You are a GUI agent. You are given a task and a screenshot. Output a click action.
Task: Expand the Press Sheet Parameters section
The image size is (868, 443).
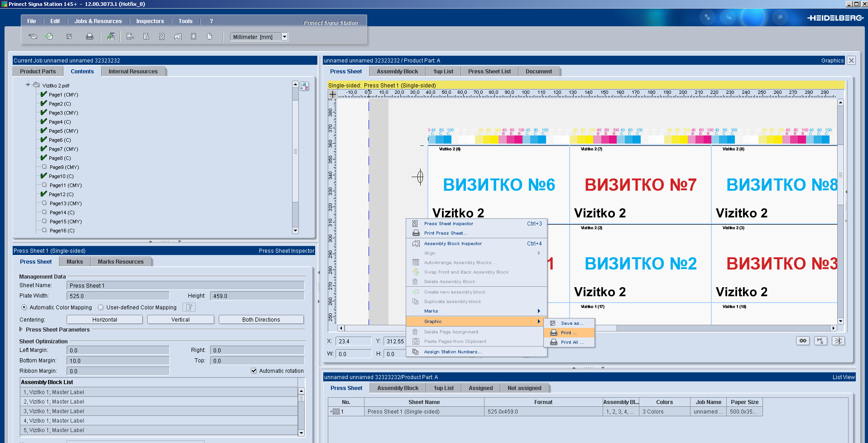(x=21, y=329)
